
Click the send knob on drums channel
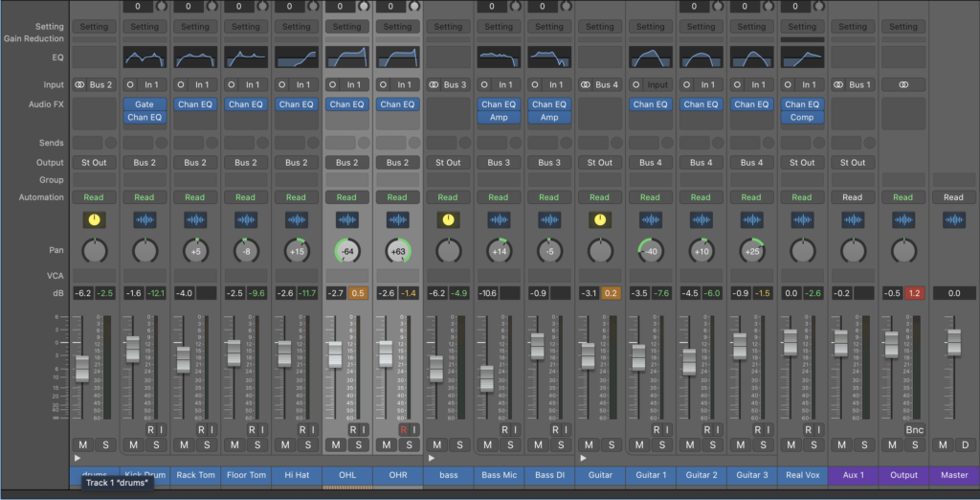(x=111, y=143)
